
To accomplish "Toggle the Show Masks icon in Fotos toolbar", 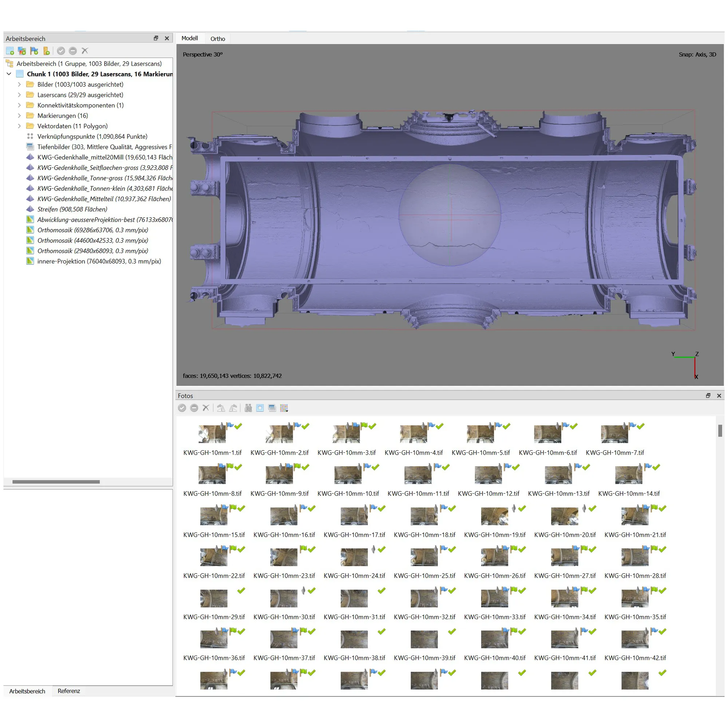I will [260, 408].
